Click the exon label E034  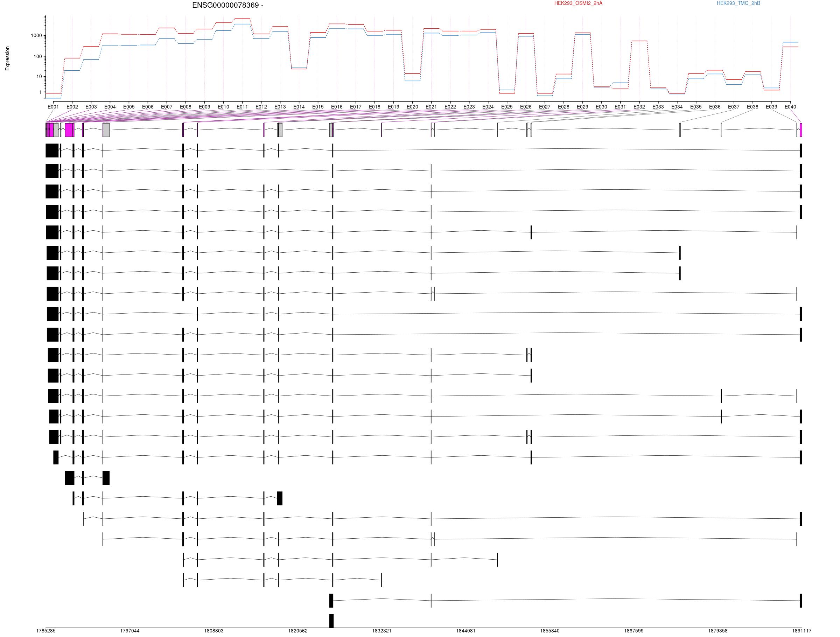tap(677, 107)
